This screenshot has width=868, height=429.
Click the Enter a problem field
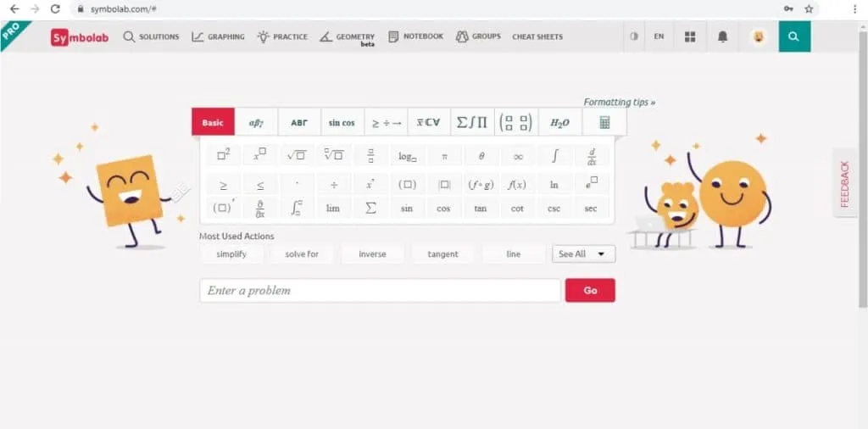click(x=380, y=291)
